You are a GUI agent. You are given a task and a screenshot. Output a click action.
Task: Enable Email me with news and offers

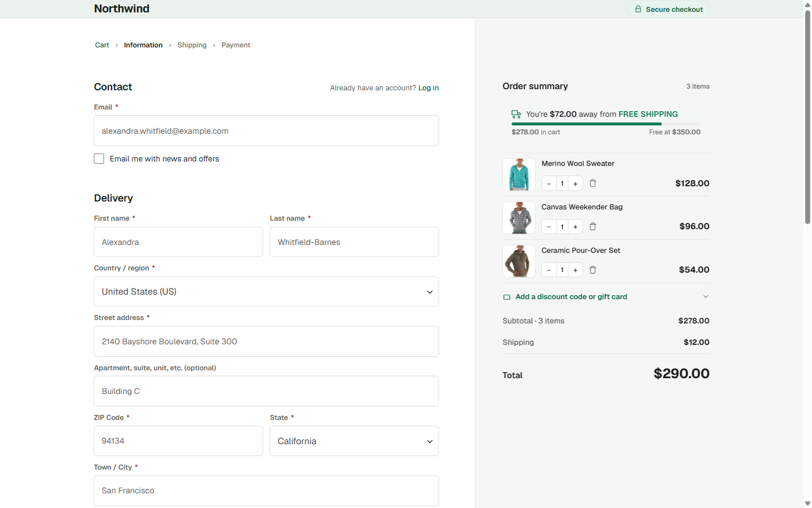[x=99, y=159]
